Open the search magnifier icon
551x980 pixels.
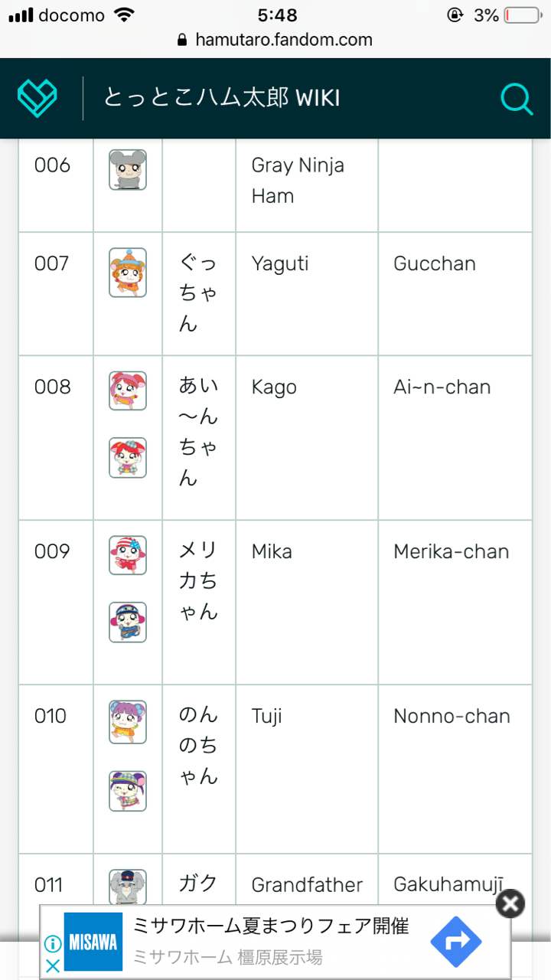[x=517, y=99]
